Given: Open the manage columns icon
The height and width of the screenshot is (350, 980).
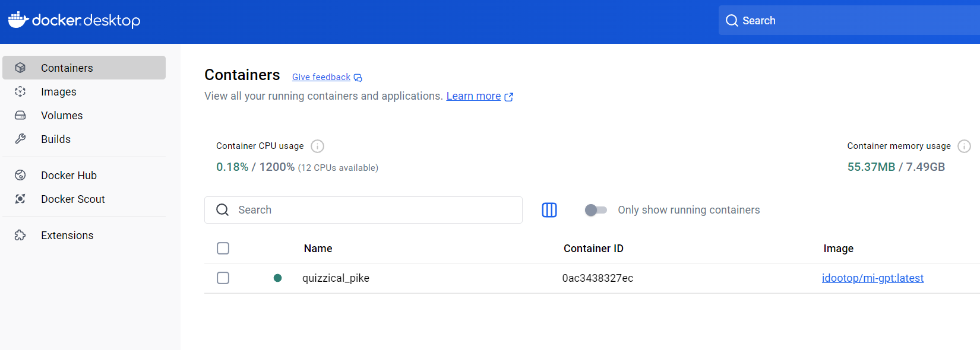Looking at the screenshot, I should click(x=549, y=210).
